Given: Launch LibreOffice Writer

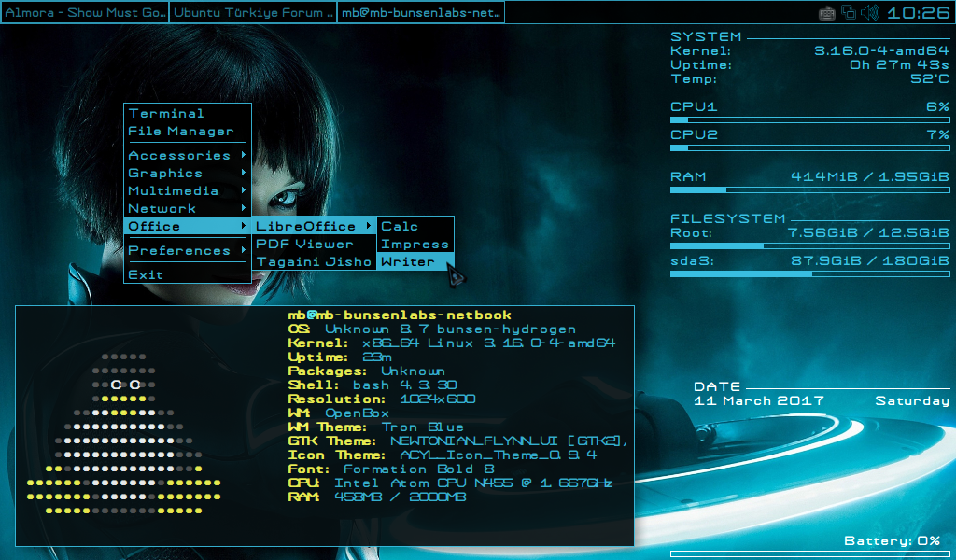Looking at the screenshot, I should click(x=415, y=261).
